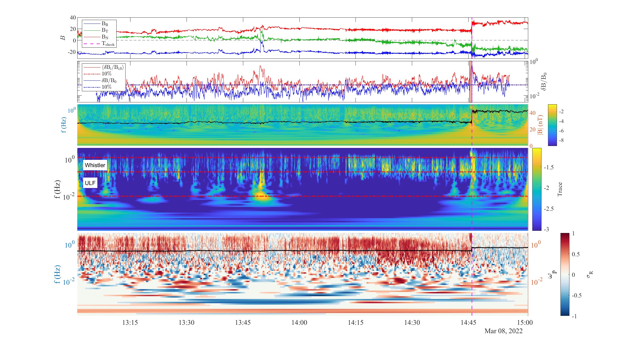Click the top panel 'B' axis label

pyautogui.click(x=63, y=38)
